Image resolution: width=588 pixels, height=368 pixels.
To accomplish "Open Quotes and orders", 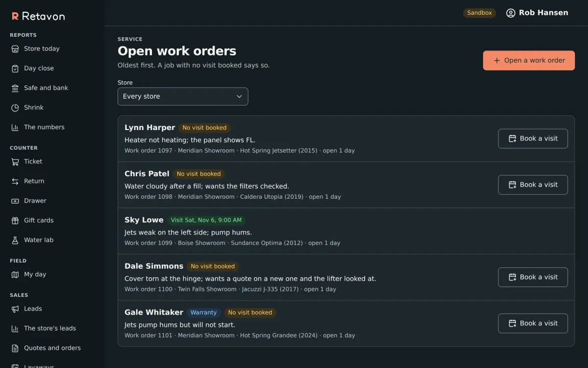I will [x=52, y=348].
